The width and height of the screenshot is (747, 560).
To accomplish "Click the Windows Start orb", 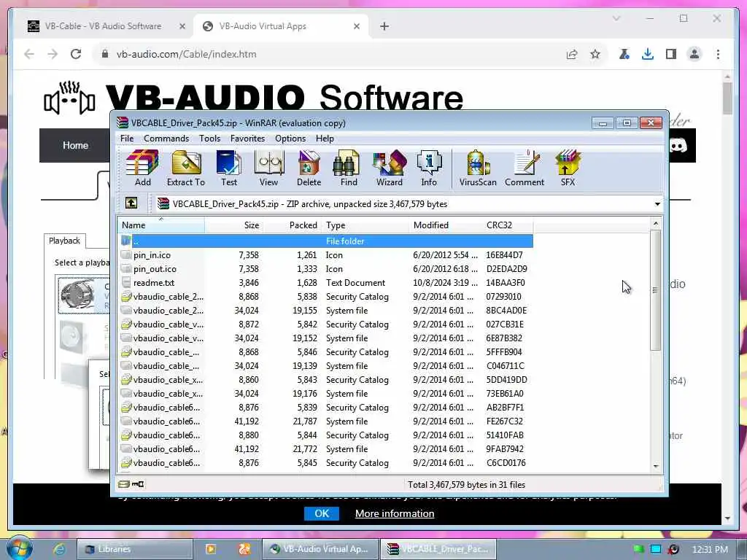I will coord(19,548).
